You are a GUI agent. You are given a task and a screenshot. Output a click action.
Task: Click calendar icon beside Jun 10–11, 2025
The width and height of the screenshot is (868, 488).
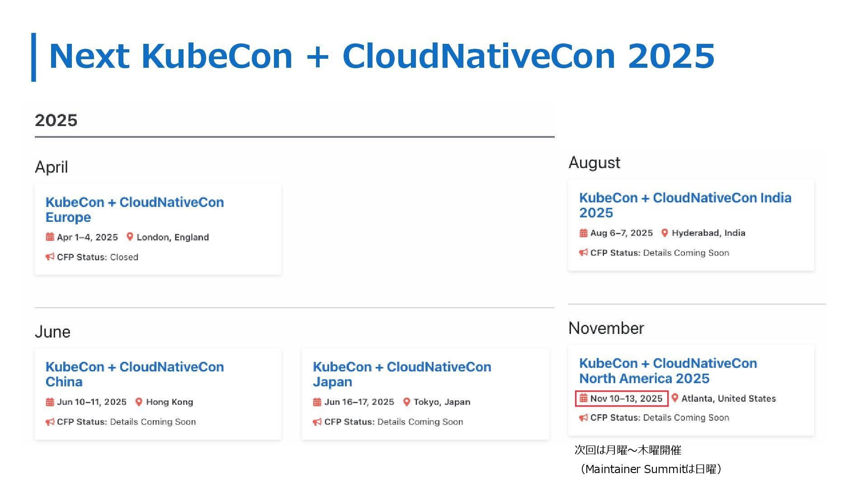click(x=50, y=402)
